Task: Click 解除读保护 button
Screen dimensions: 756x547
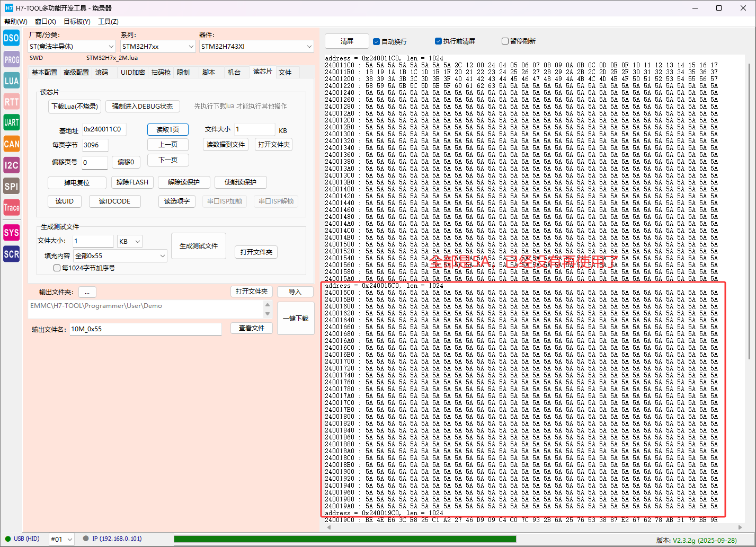Action: (x=184, y=182)
